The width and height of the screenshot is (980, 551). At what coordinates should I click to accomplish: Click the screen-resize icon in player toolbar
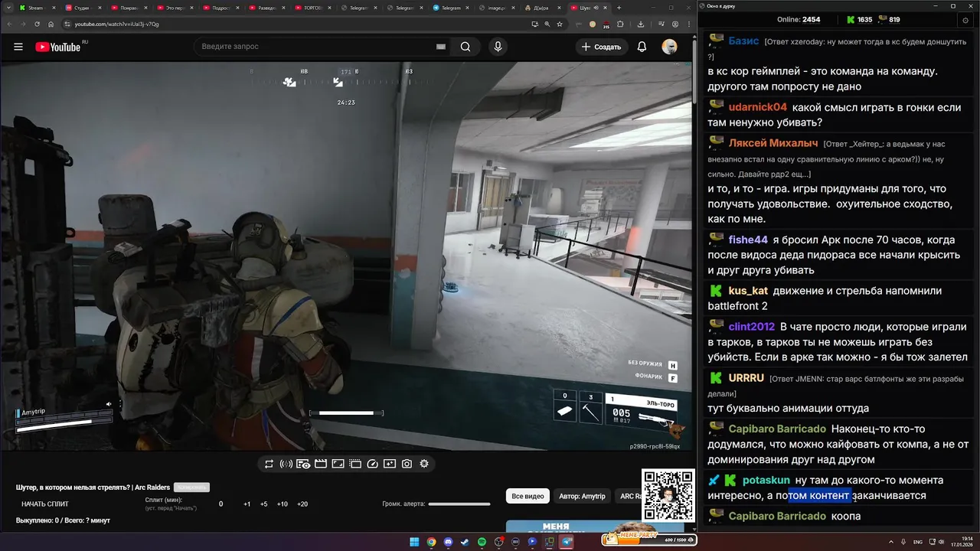[338, 464]
